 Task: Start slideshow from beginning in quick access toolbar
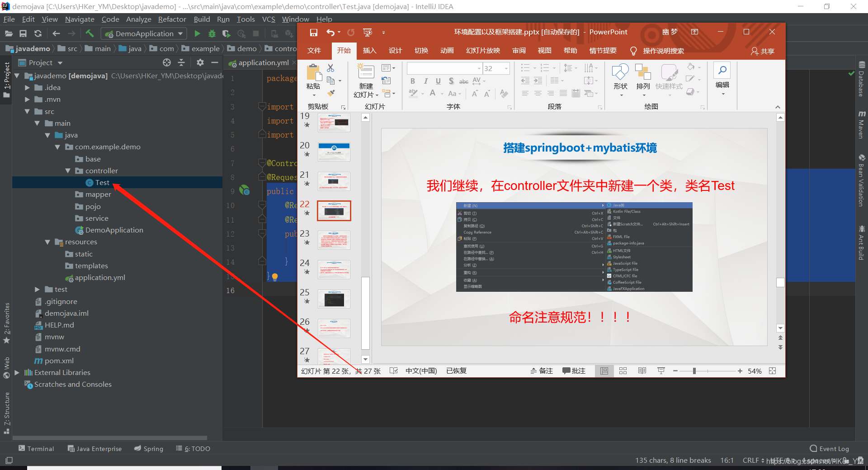[368, 32]
